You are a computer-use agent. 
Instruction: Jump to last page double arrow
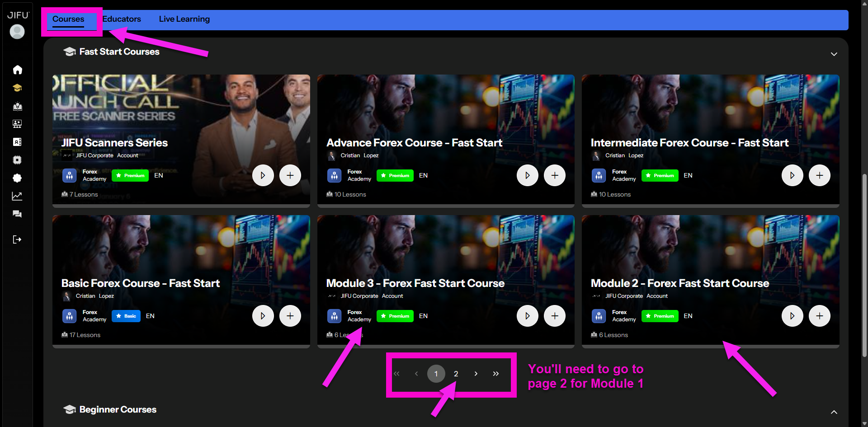coord(495,374)
